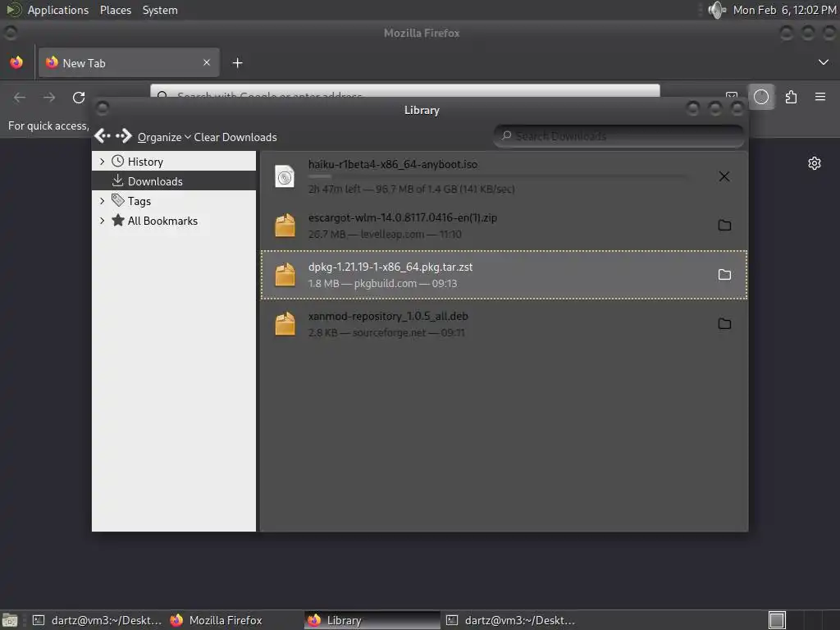
Task: Select haiku-r1beta4-x86_64-anyboot.iso download row
Action: pos(504,176)
